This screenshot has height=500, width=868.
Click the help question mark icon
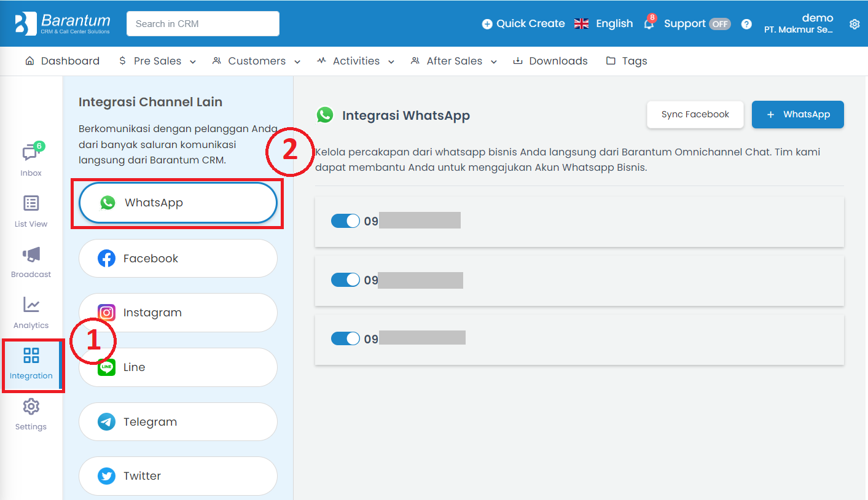point(746,24)
